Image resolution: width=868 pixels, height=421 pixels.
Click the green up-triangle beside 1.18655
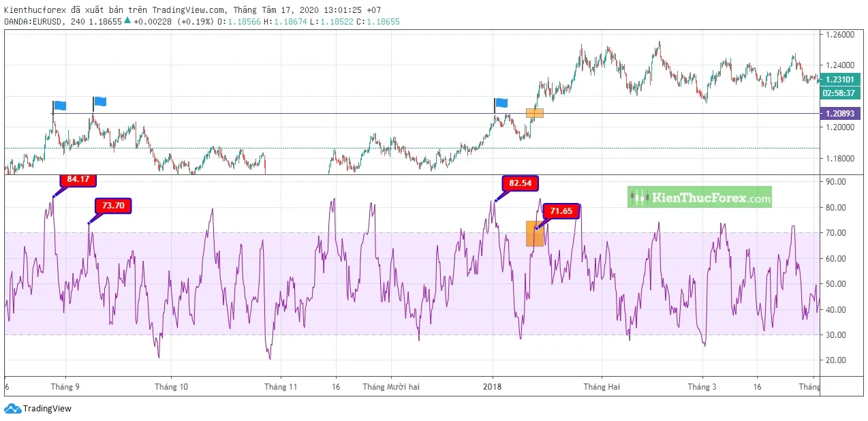[127, 20]
